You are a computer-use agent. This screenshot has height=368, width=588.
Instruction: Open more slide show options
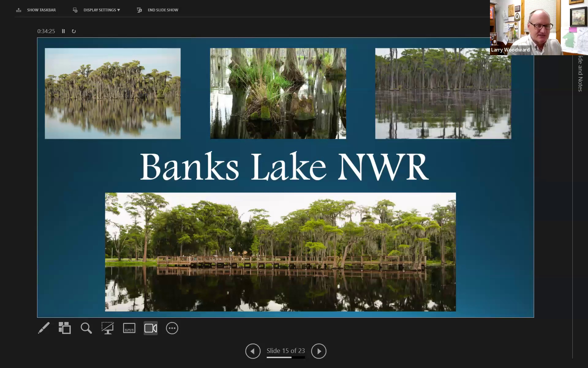pos(172,328)
